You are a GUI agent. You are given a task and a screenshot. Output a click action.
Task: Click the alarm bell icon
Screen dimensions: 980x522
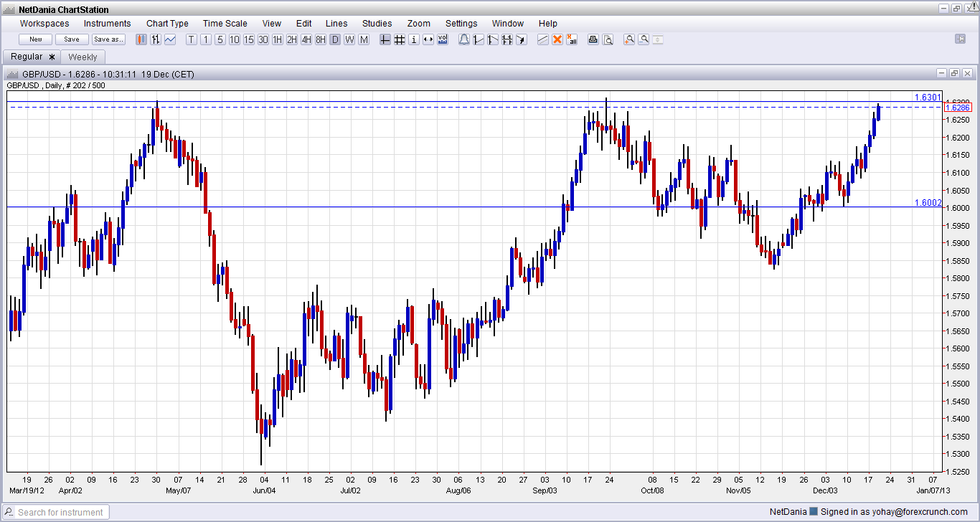[x=464, y=39]
